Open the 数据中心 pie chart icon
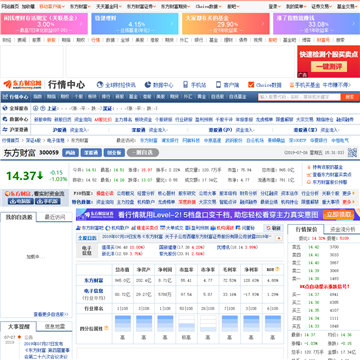Viewport: 360px width, 360px height. click(148, 85)
